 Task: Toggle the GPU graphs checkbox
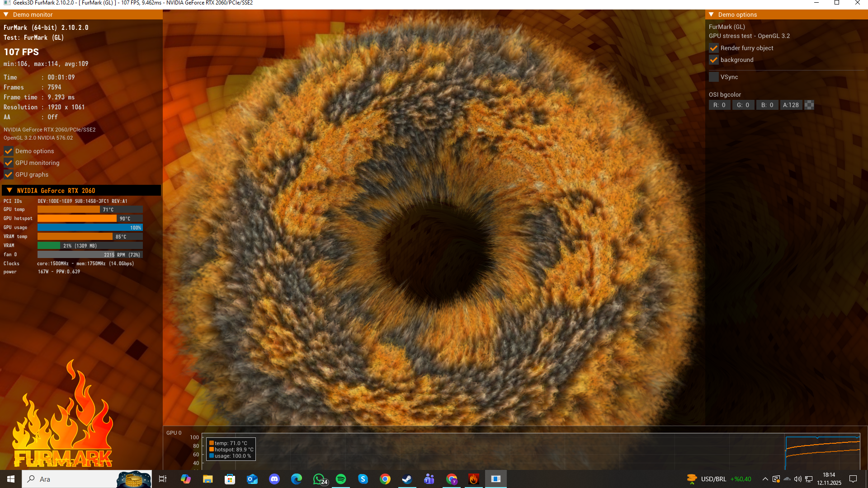8,174
